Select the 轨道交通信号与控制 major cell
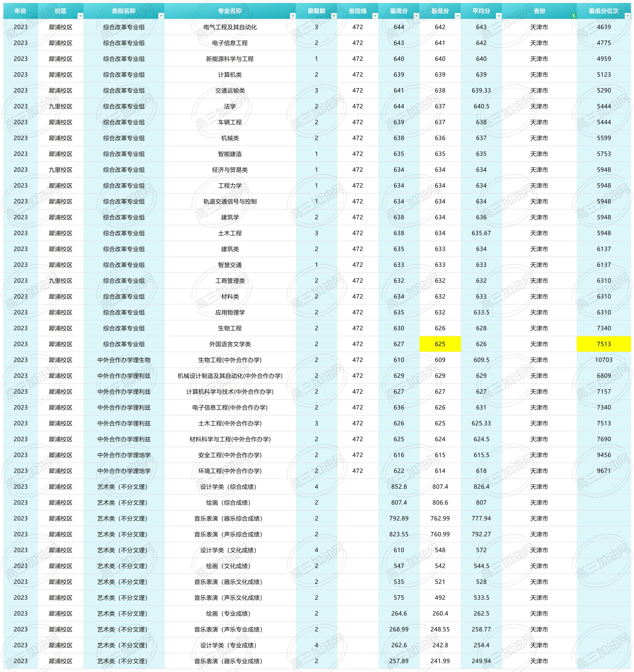The image size is (634, 672). [230, 201]
